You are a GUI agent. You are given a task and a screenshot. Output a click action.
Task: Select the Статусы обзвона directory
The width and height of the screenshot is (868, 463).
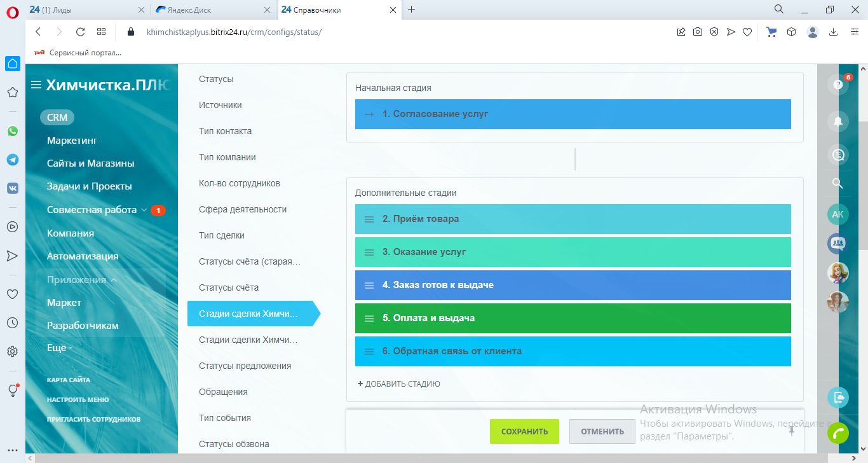(234, 444)
